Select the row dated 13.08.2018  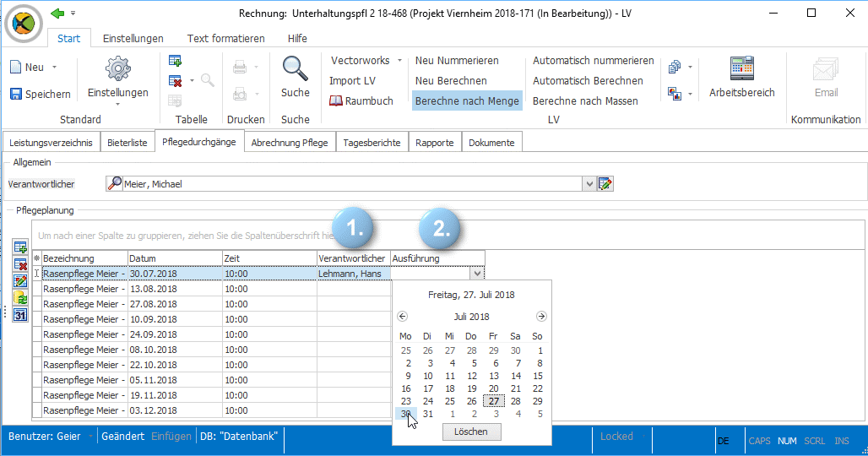coord(258,289)
